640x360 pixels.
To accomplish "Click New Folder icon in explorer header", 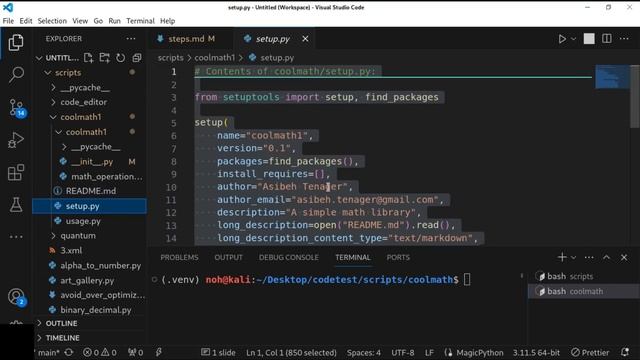I will click(x=104, y=58).
